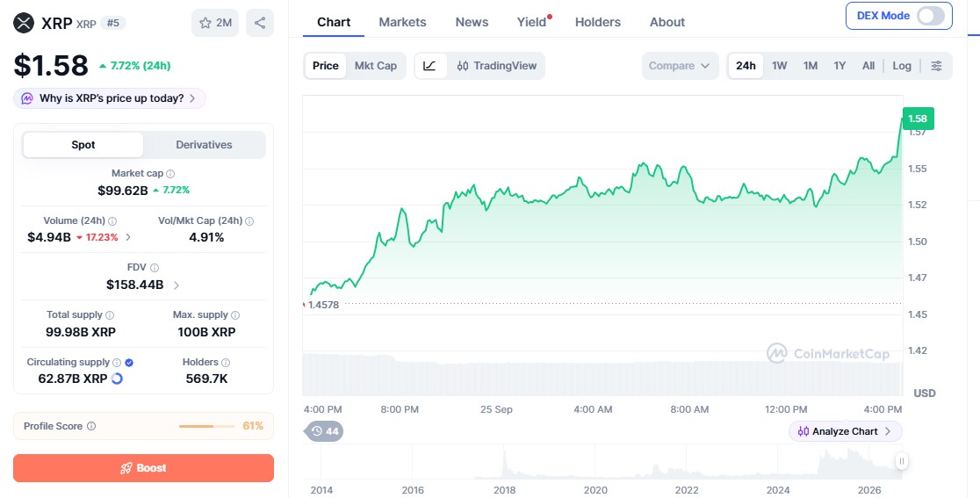This screenshot has width=980, height=498.
Task: Click the historical range navigator chart
Action: (x=602, y=462)
